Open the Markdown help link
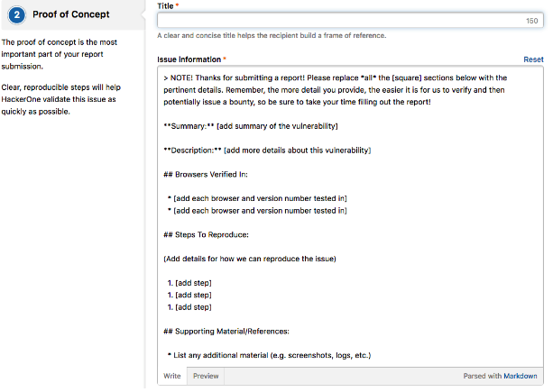This screenshot has height=392, width=553. pos(520,376)
